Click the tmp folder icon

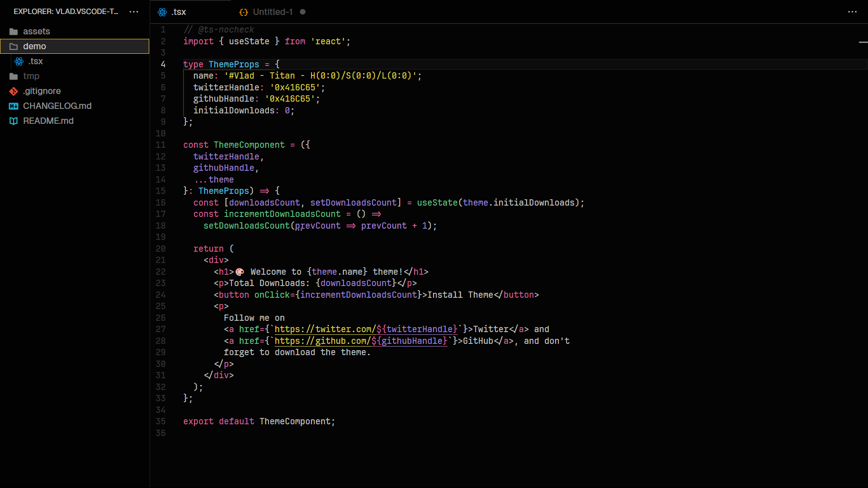click(x=14, y=76)
